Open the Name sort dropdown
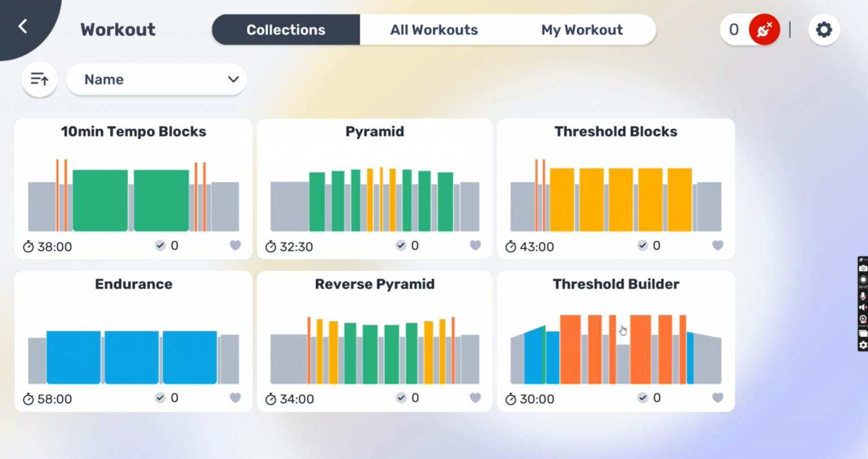Screen dimensions: 868x459 point(157,79)
